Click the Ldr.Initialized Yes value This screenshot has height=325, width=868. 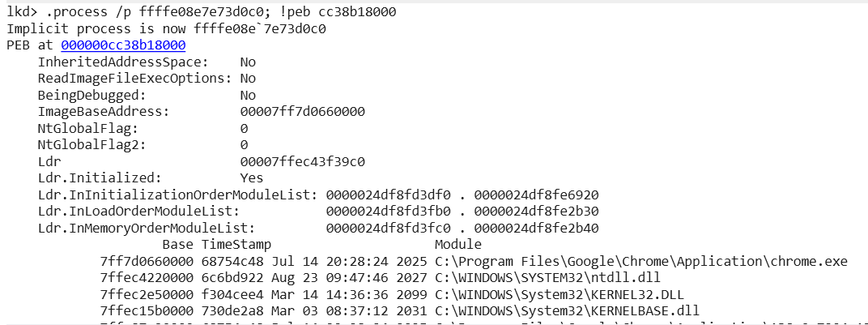click(x=251, y=178)
